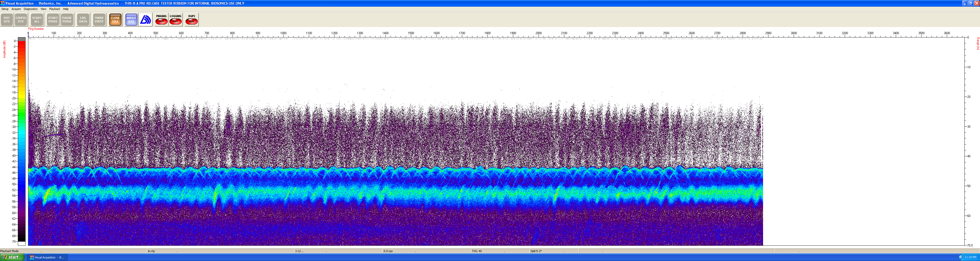Screen dimensions: 980x261
Task: Open the Diagnostics menu
Action: 30,9
